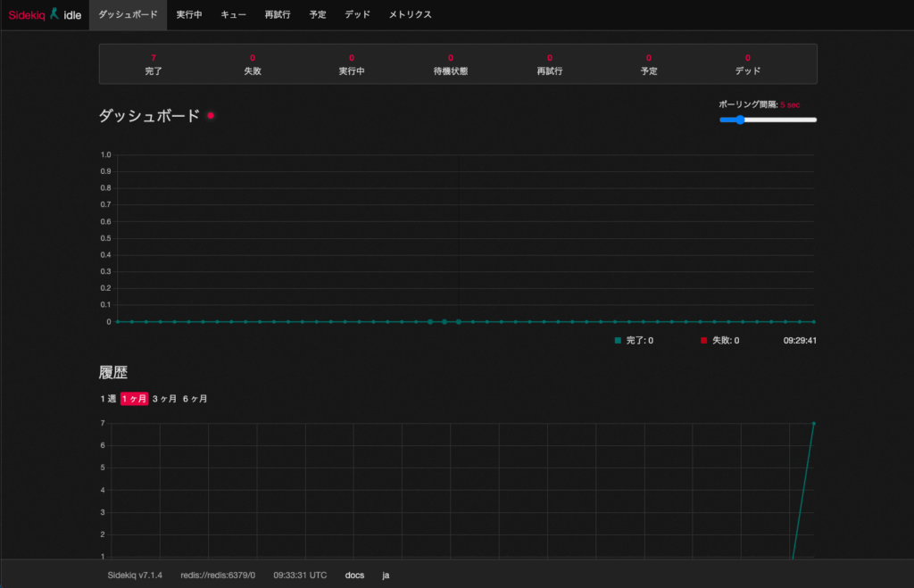
Task: Click the ja language link in footer
Action: (x=386, y=575)
